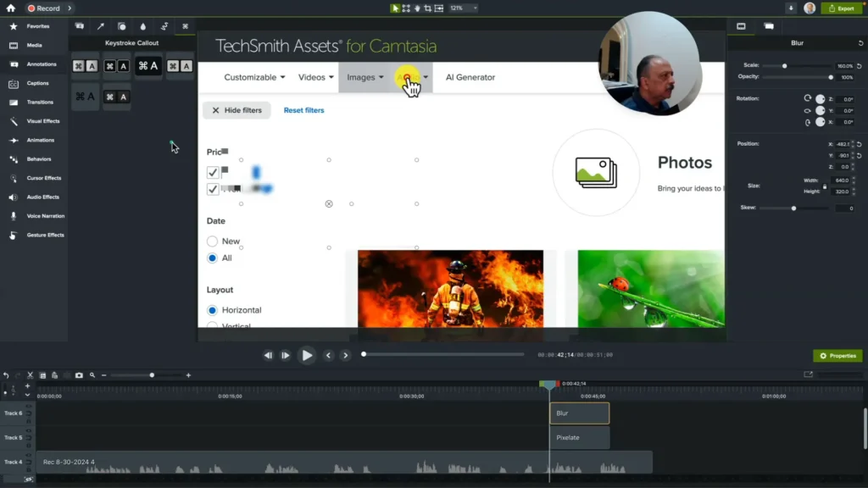The height and width of the screenshot is (488, 868).
Task: Open the Transitions panel
Action: 34,103
